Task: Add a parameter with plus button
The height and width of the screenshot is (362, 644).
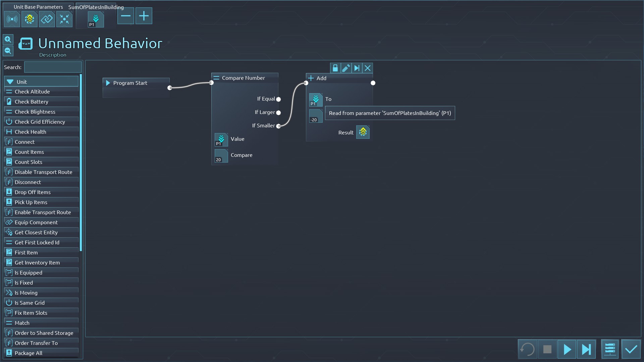Action: [144, 16]
